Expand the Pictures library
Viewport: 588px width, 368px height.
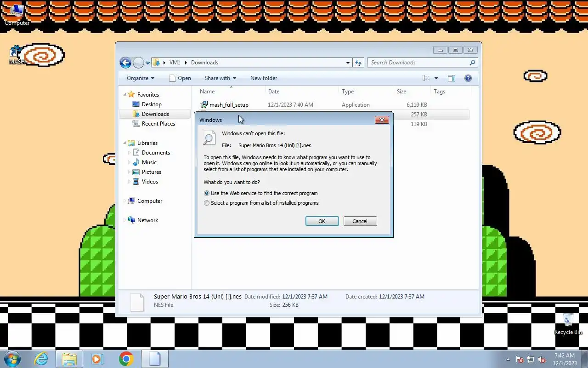(x=129, y=172)
